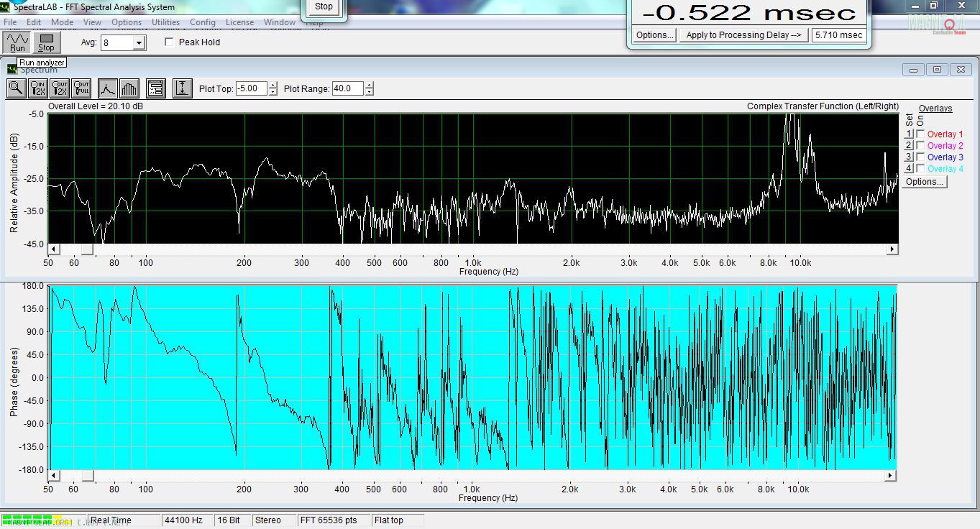Screen dimensions: 980x529
Task: Click the 5.710 msec delay field
Action: click(838, 35)
